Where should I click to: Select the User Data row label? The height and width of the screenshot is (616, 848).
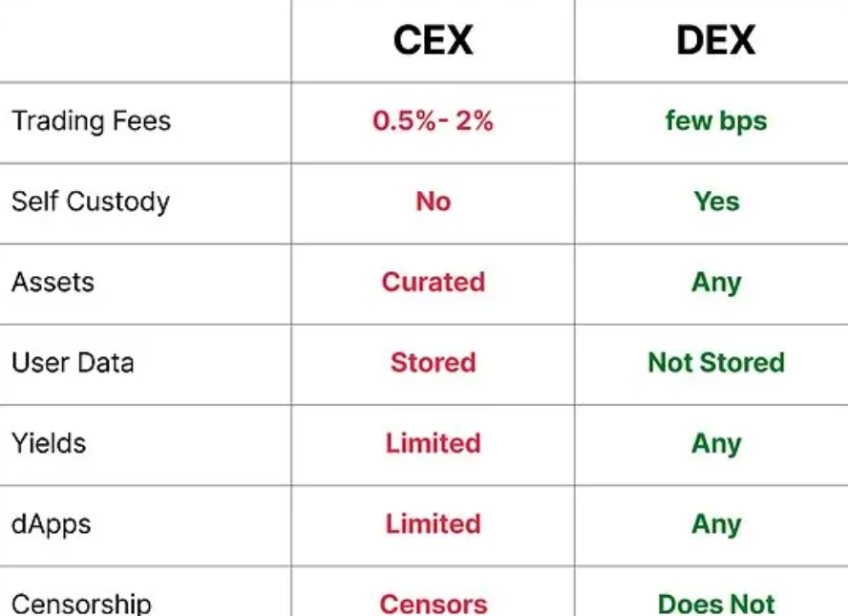coord(73,363)
